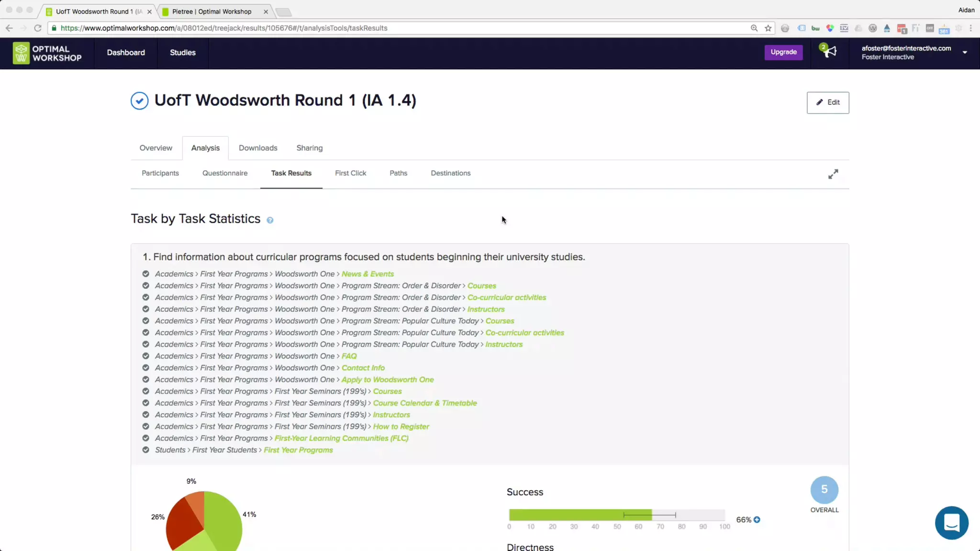This screenshot has height=551, width=980.
Task: Open the Downloads tab
Action: (258, 148)
